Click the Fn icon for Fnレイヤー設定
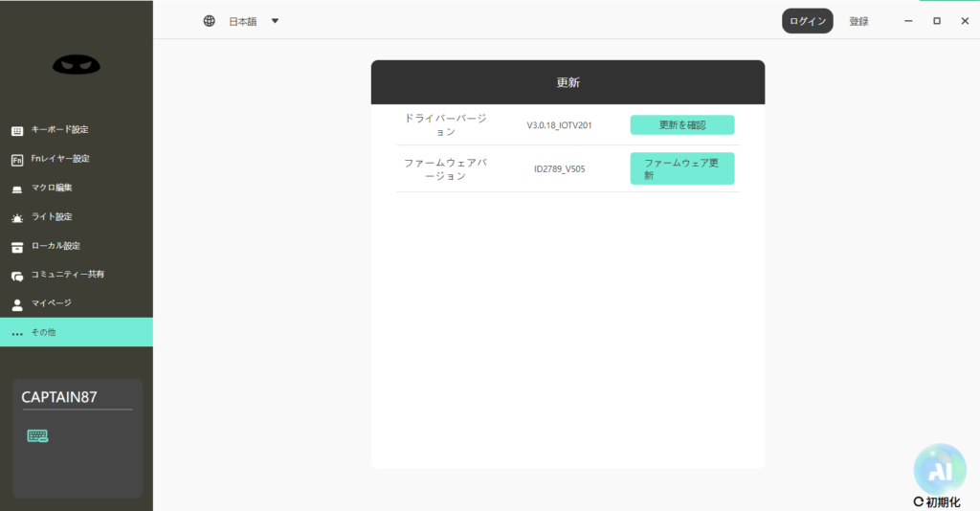 (17, 160)
